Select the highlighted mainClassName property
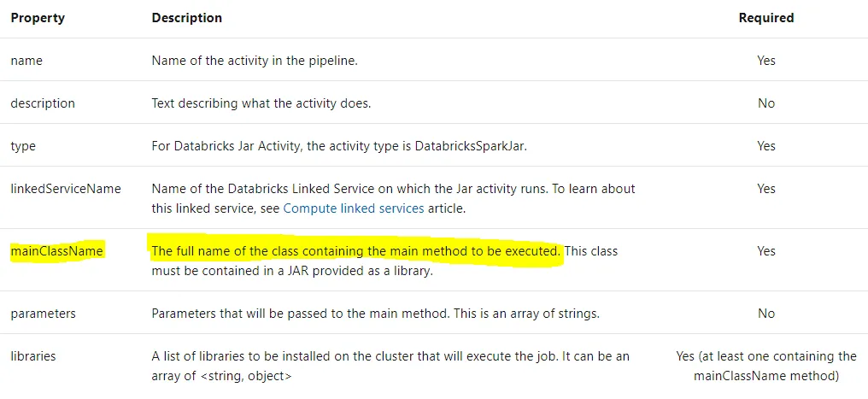Image resolution: width=868 pixels, height=399 pixels. 56,251
